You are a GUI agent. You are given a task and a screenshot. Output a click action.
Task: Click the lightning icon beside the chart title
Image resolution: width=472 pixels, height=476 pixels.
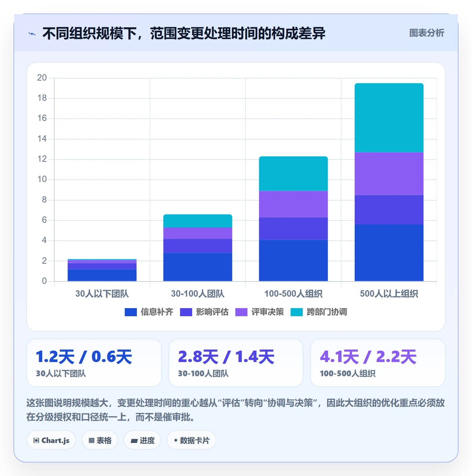(32, 34)
